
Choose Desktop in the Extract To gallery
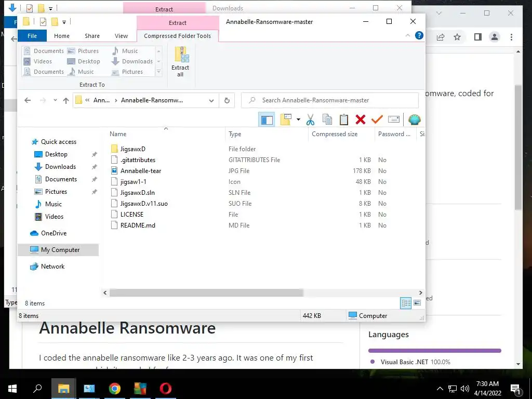(84, 61)
